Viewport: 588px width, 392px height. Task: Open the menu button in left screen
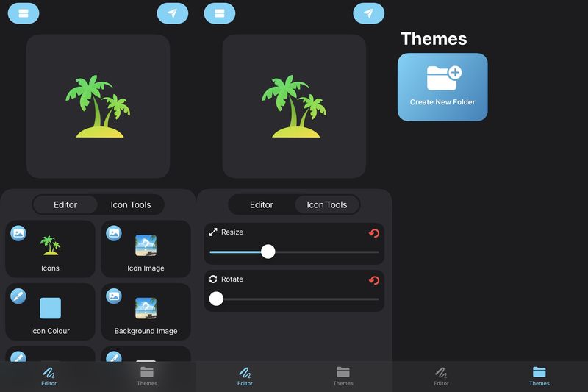click(24, 13)
